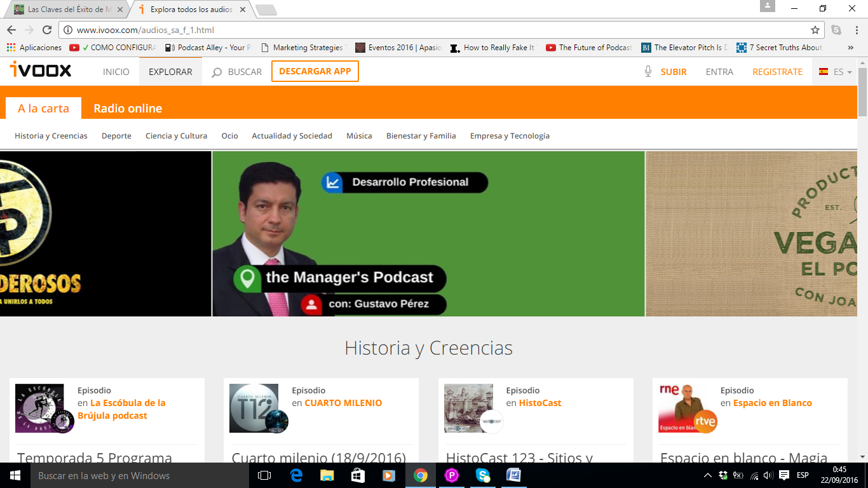Open the movies player taskbar icon
868x488 pixels.
tap(389, 475)
